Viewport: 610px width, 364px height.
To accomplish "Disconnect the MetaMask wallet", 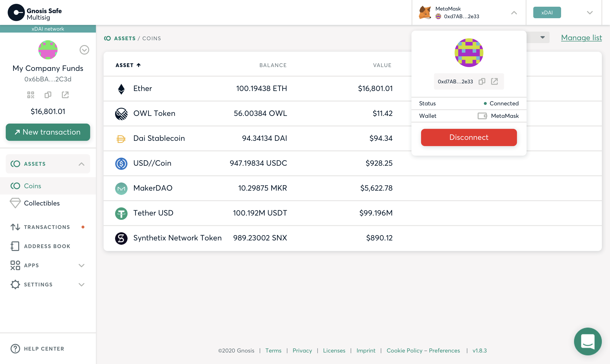I will pos(469,137).
